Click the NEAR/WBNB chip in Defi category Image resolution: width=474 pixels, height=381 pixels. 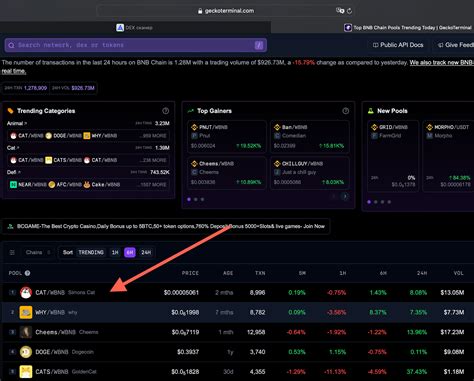point(27,184)
